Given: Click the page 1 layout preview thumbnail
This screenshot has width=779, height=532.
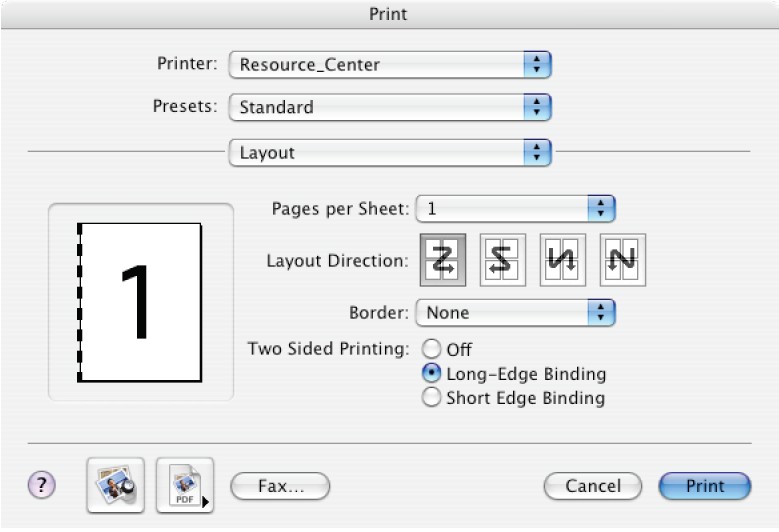Looking at the screenshot, I should point(140,303).
